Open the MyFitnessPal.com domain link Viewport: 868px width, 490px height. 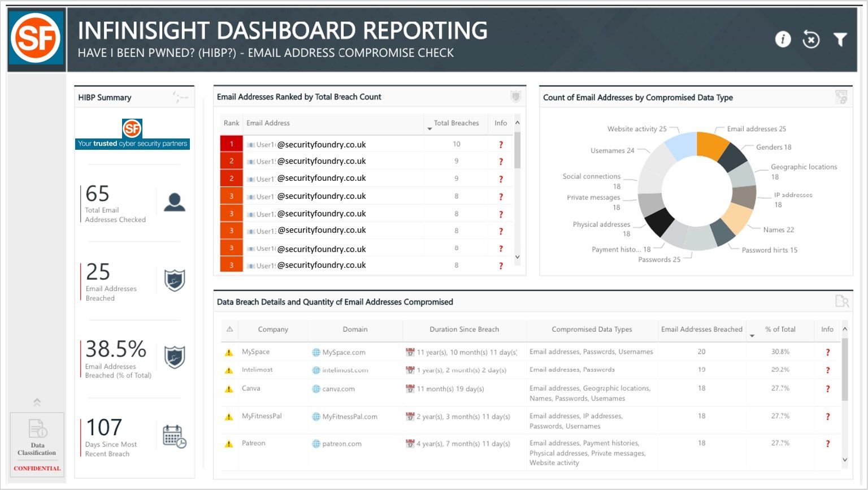350,417
